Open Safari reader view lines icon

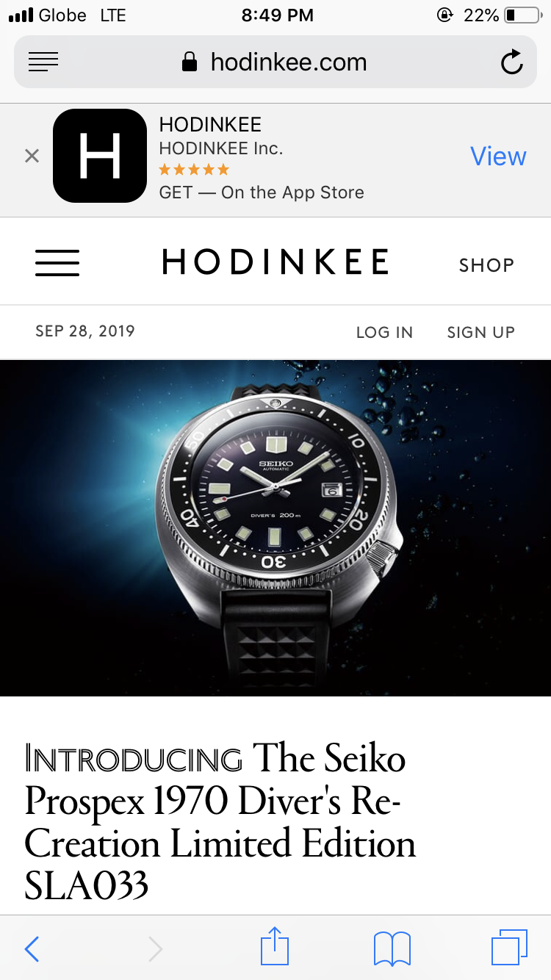click(43, 62)
